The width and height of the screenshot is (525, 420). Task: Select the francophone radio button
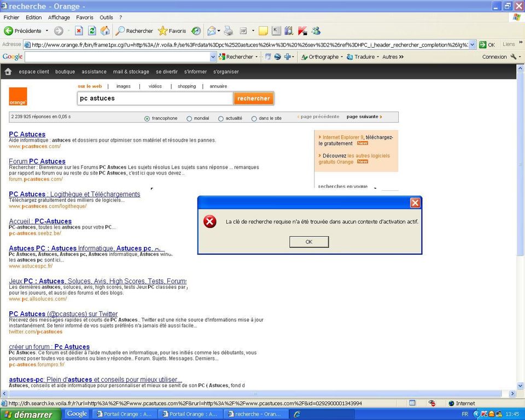point(147,118)
